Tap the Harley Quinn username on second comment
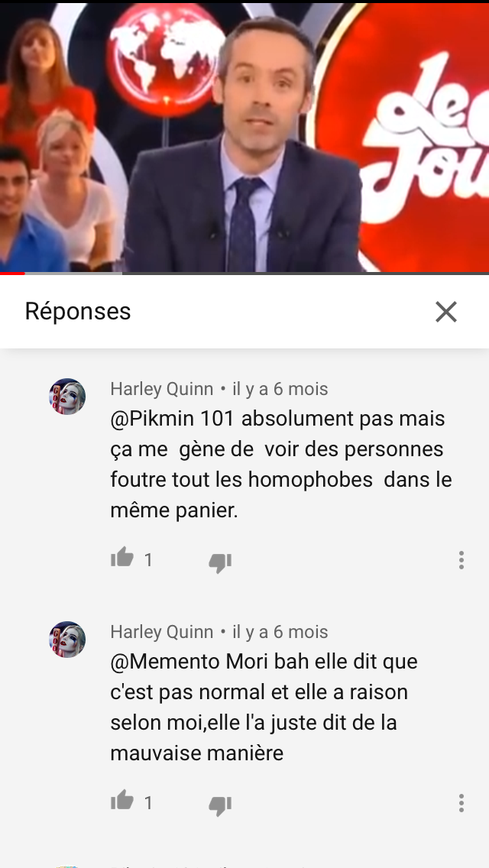Screen dimensions: 489x868 pyautogui.click(x=162, y=632)
